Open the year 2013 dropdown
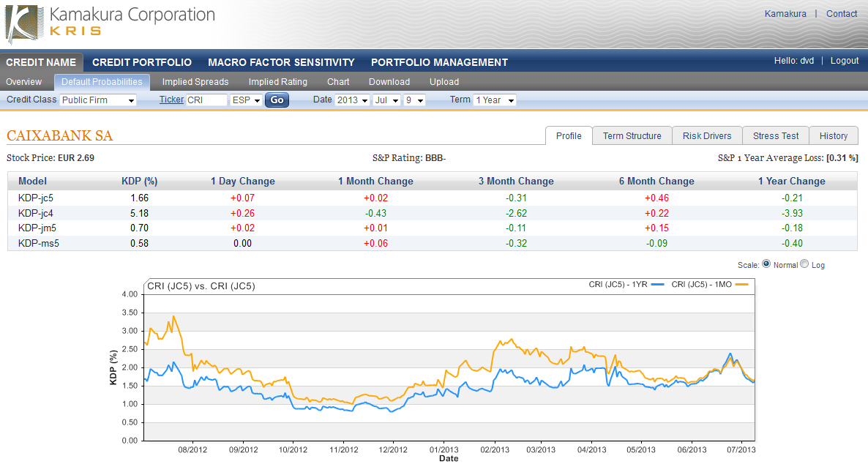This screenshot has height=467, width=868. [352, 100]
